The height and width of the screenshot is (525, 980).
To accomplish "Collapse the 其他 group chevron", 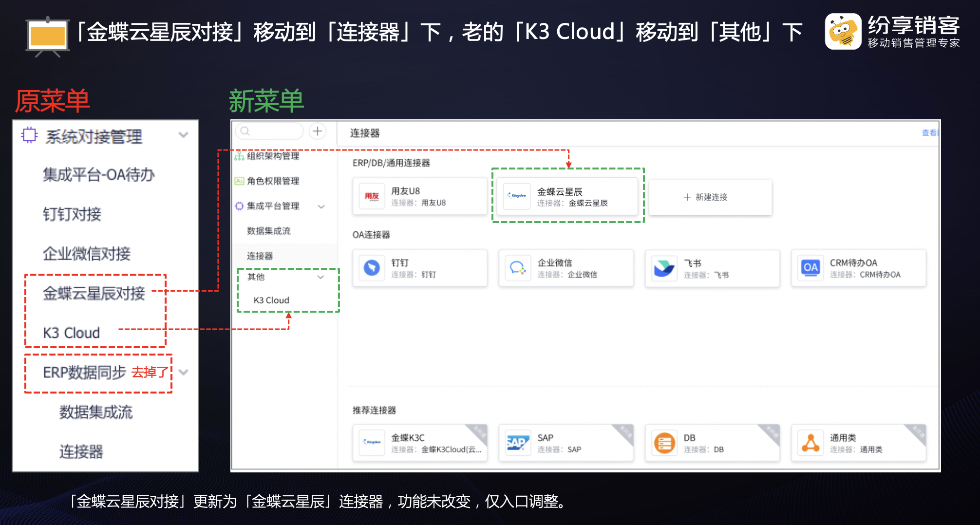I will pyautogui.click(x=320, y=277).
